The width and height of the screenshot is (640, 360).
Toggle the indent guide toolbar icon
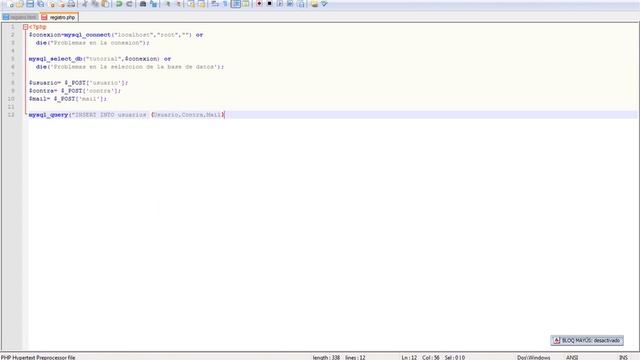coord(236,4)
